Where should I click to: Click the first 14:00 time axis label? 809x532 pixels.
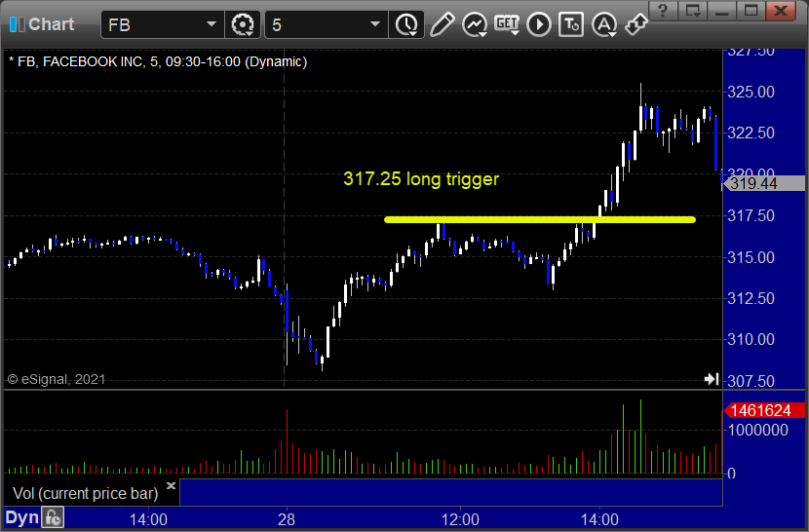click(x=148, y=519)
